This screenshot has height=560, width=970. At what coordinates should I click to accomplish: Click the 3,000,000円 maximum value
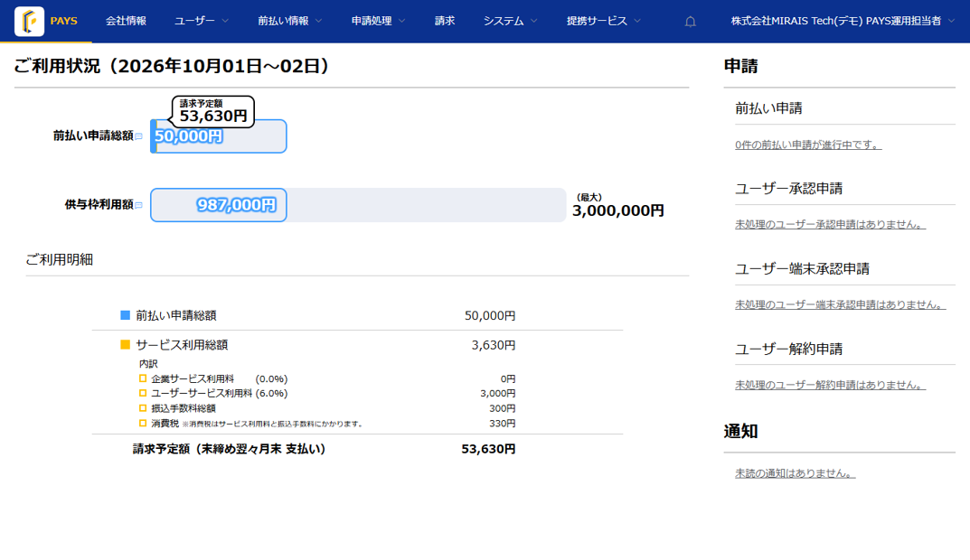pyautogui.click(x=618, y=210)
